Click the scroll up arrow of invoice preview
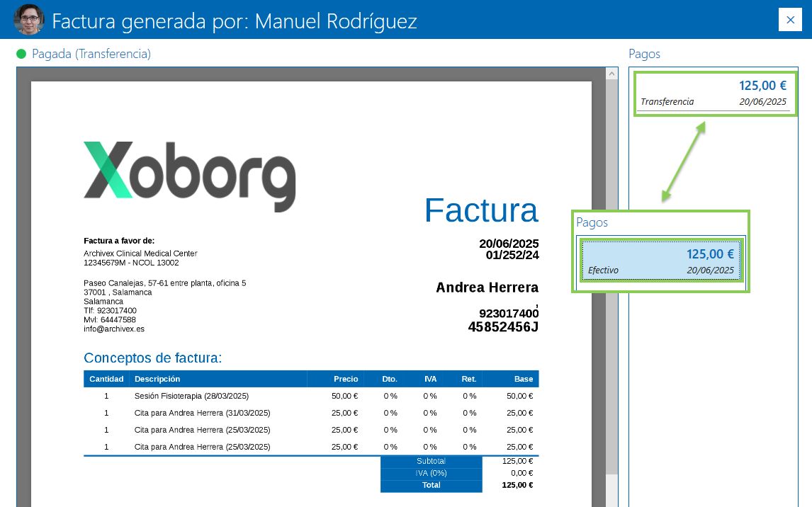812x507 pixels. tap(611, 74)
